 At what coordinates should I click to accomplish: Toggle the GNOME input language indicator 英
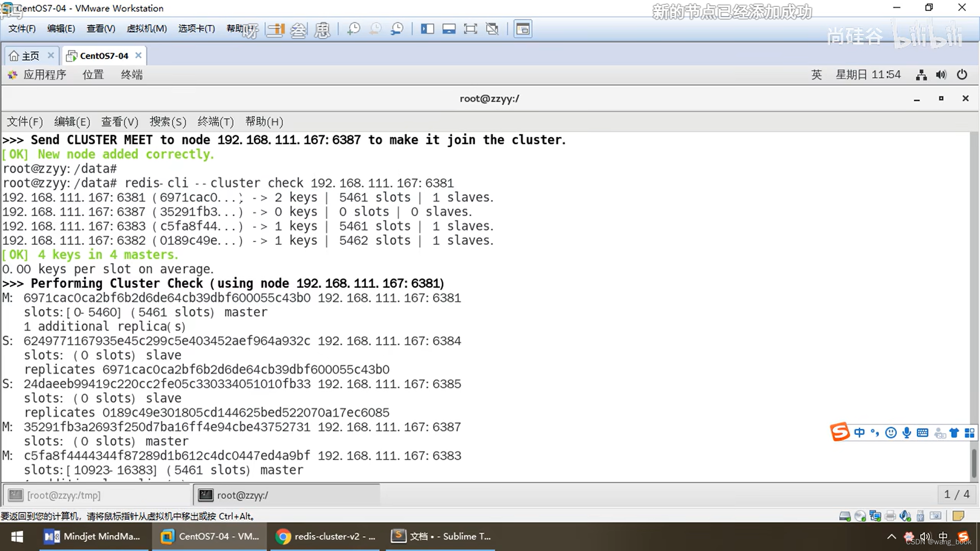pyautogui.click(x=816, y=75)
